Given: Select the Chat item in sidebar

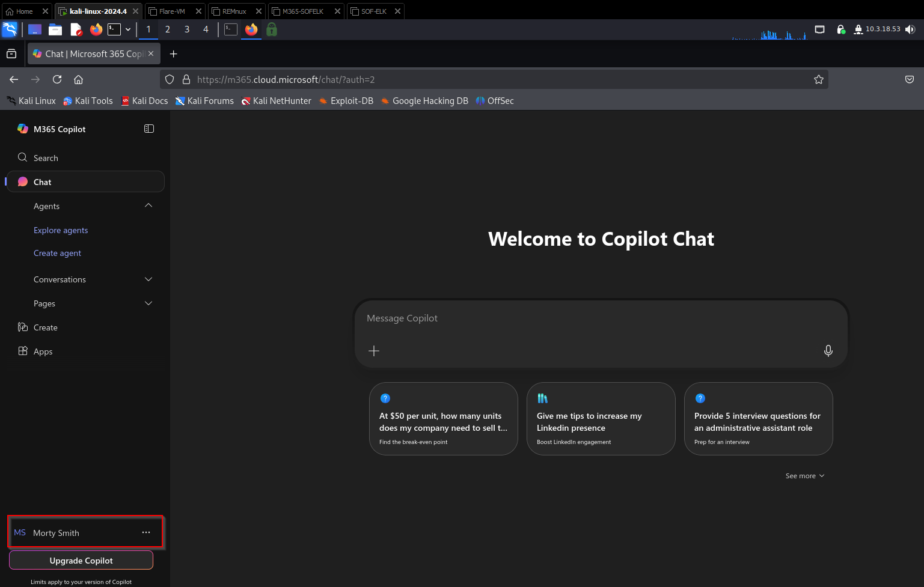Looking at the screenshot, I should click(42, 182).
